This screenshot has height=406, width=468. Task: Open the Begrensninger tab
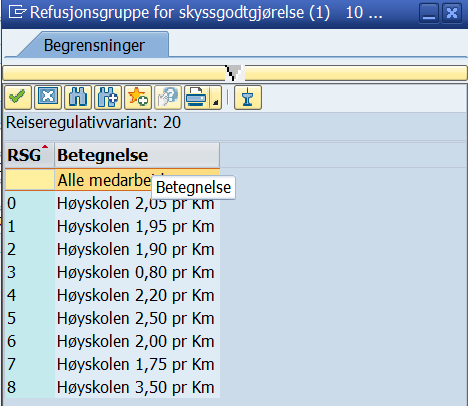(94, 45)
